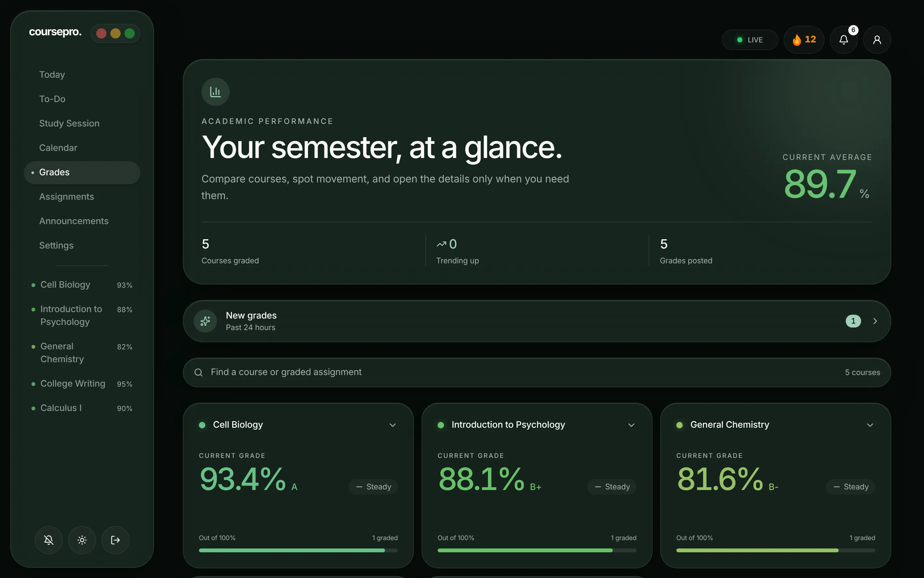Open the notifications bell
The image size is (924, 578).
pyautogui.click(x=843, y=40)
